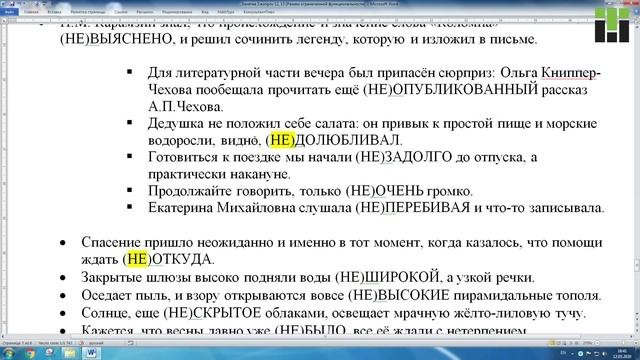Click the word (НЕ)ОЧЕНЬ
Image resolution: width=640 pixels, height=360 pixels.
(x=384, y=191)
